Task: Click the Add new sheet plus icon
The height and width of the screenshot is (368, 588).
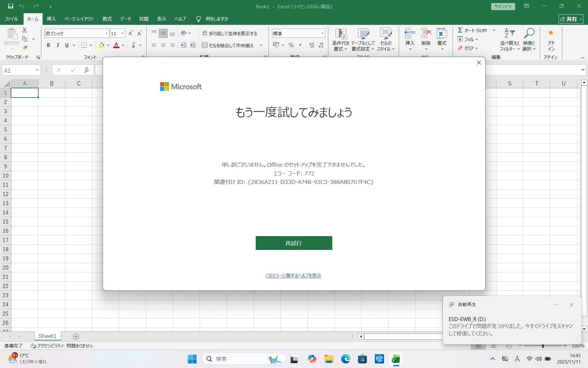Action: coord(76,336)
